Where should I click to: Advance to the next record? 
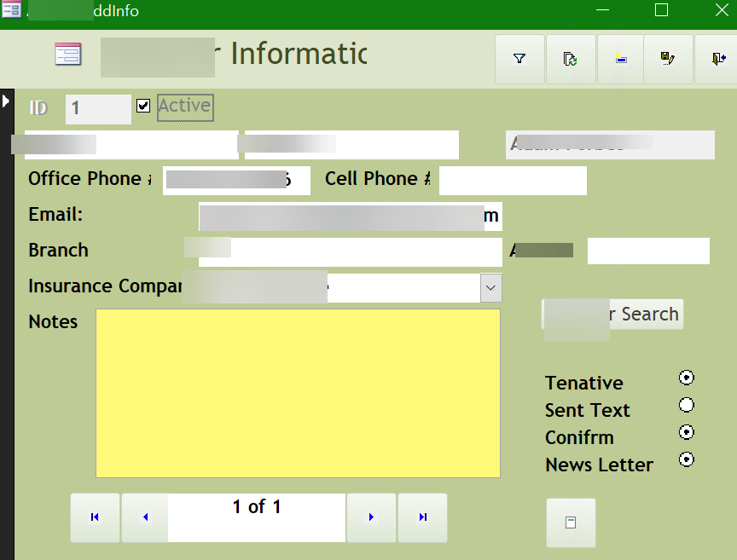[x=371, y=517]
